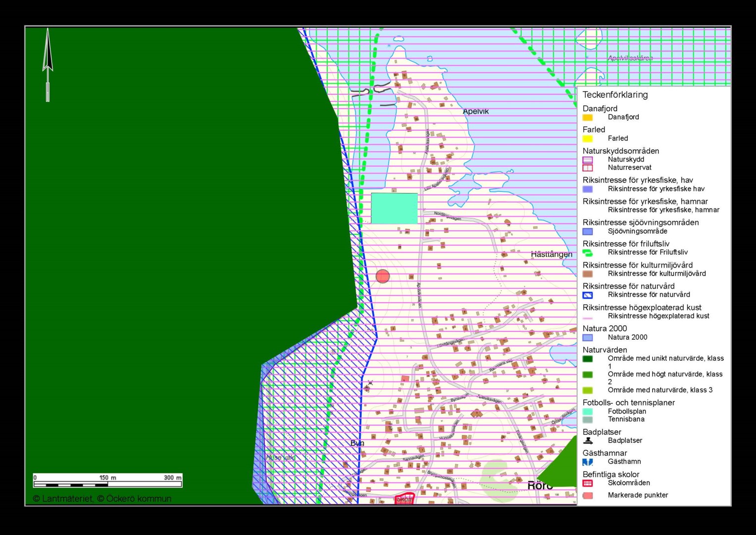Click the yrkesfiske hav legend swatch
756x535 pixels.
(588, 189)
